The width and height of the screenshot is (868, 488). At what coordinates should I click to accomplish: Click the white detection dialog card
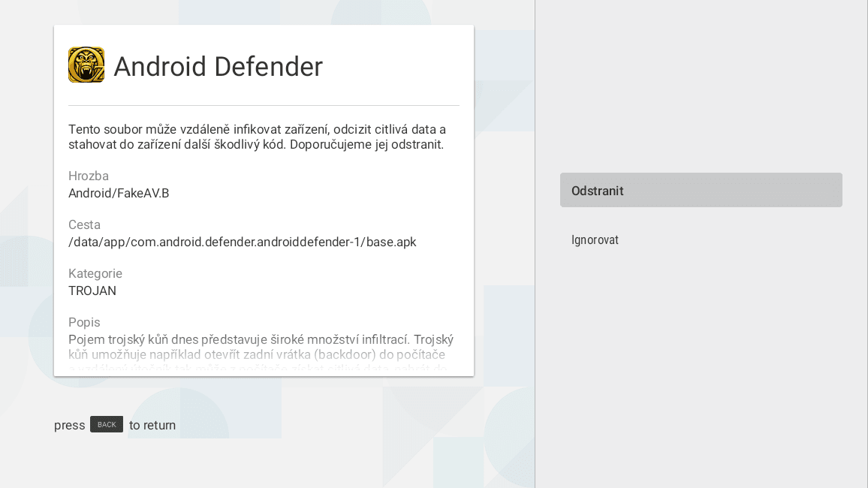pyautogui.click(x=264, y=199)
